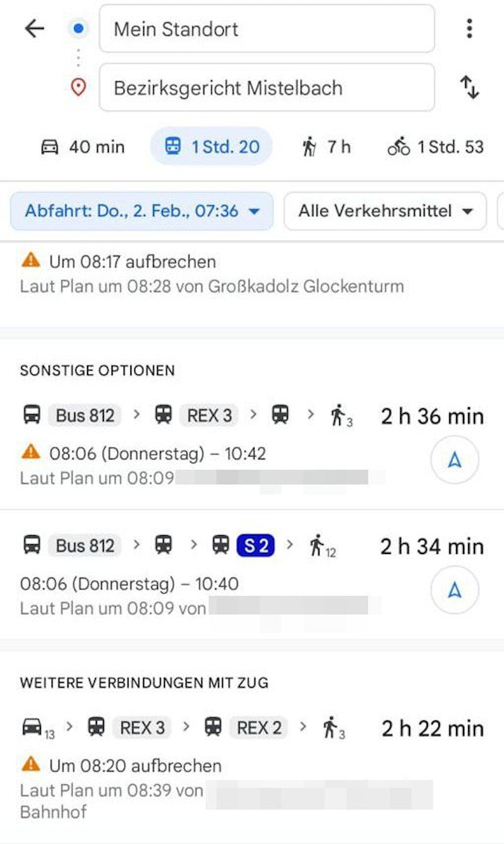Screen dimensions: 504x844
Task: Tap warning icon beside Um 08:20 aufbrechen
Action: click(30, 765)
